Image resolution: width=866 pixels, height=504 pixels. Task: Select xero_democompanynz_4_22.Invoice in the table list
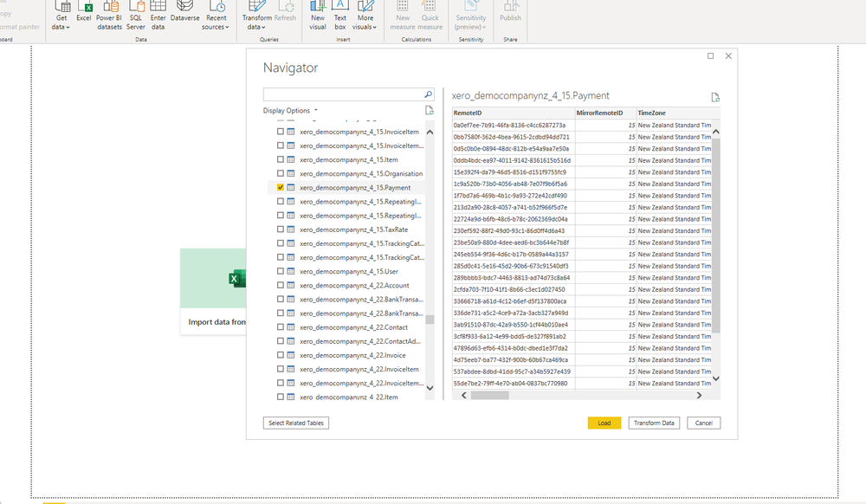click(x=352, y=355)
